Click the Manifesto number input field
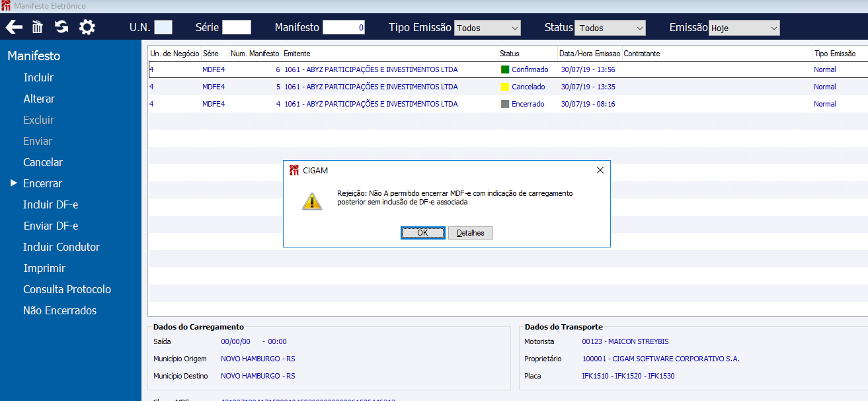 (x=344, y=27)
